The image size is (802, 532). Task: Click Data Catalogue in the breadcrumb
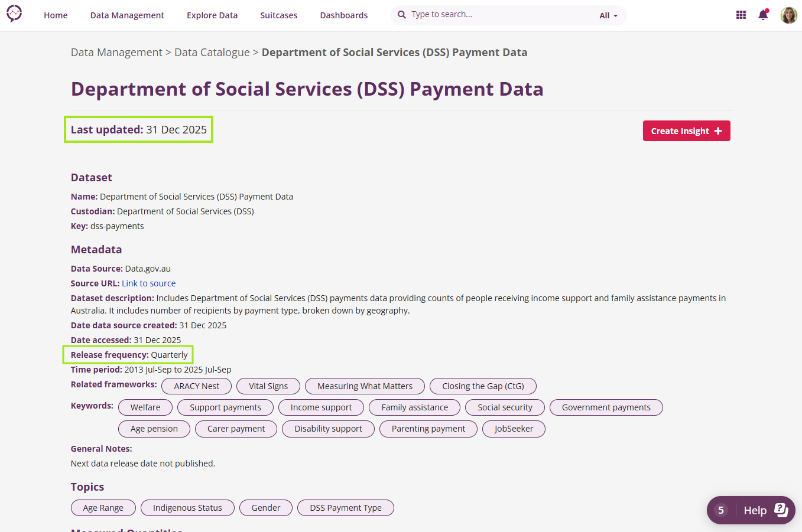pyautogui.click(x=212, y=53)
